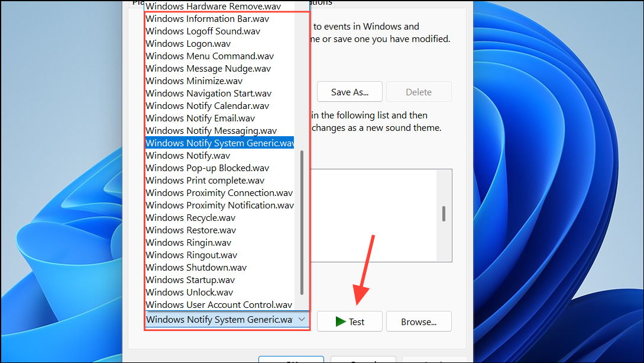The width and height of the screenshot is (644, 363).
Task: Click the green play icon on Test
Action: (x=341, y=322)
